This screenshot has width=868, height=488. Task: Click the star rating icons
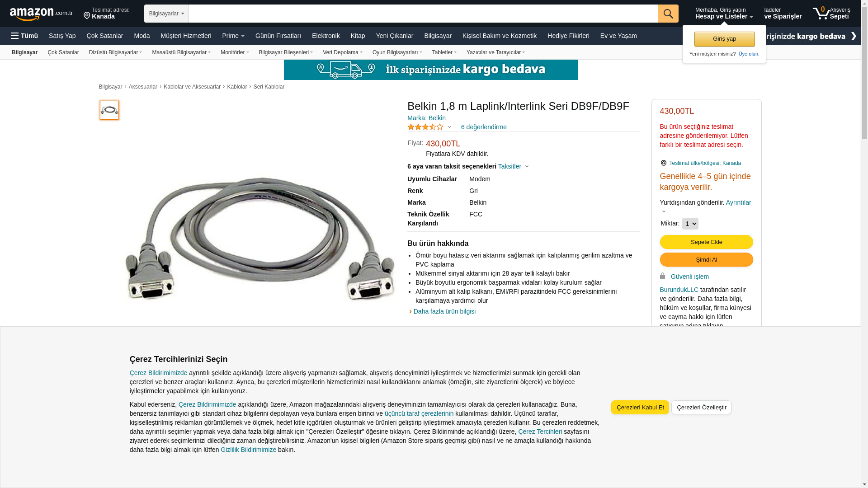[x=425, y=127]
